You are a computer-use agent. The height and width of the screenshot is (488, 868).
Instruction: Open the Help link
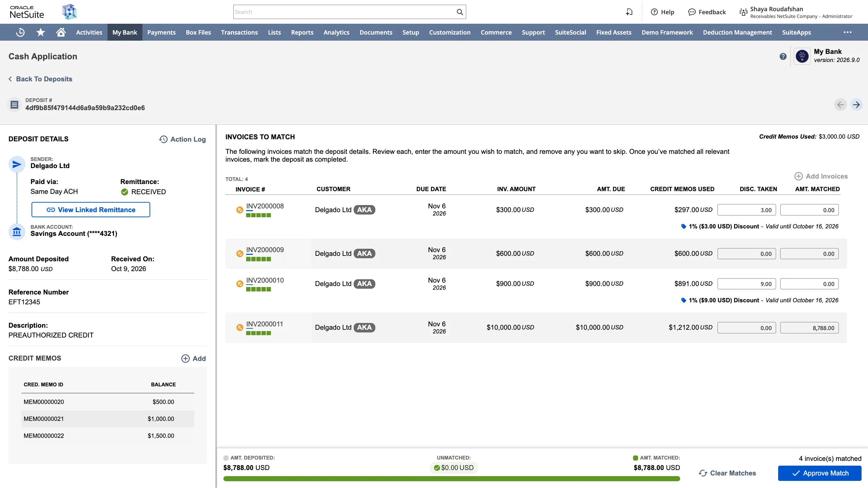663,12
